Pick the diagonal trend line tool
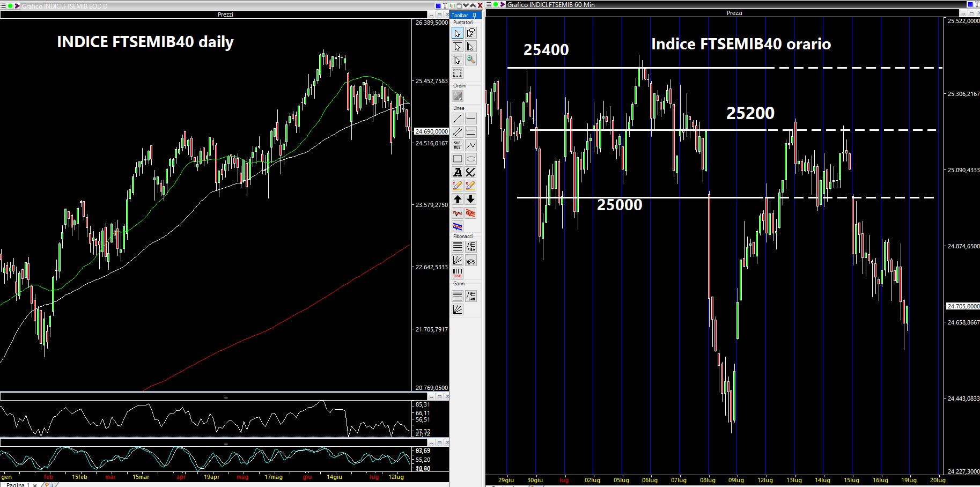Screen dimensions: 980x487 (x=458, y=119)
